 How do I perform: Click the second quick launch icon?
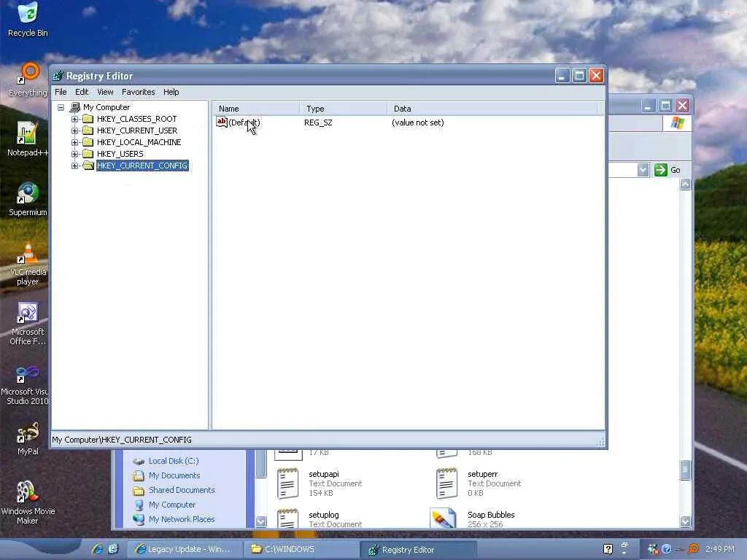[113, 549]
